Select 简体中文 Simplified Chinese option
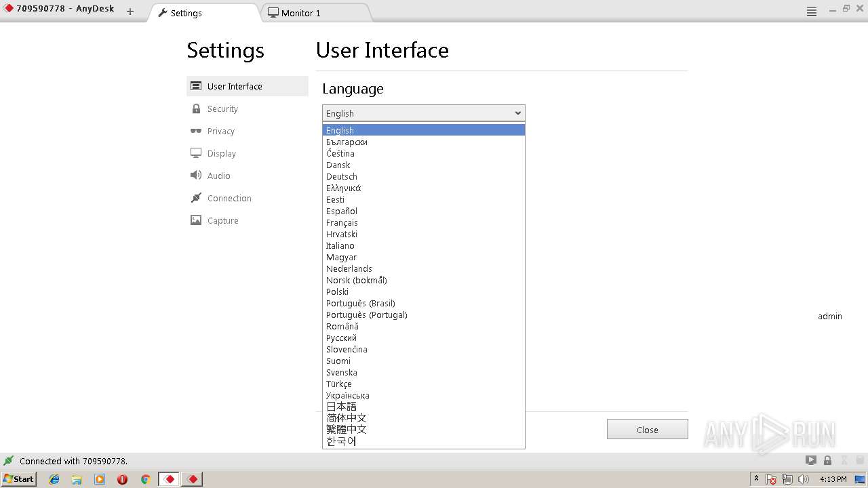The image size is (868, 488). 424,418
